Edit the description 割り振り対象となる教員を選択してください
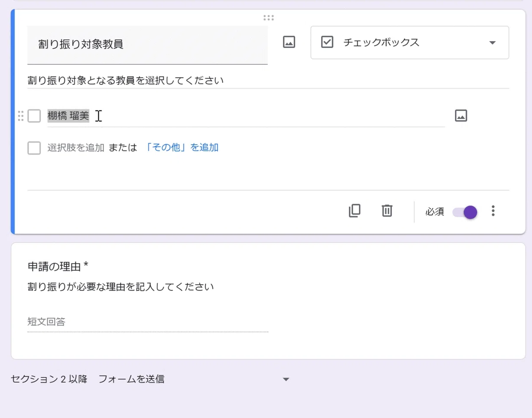 (x=268, y=81)
